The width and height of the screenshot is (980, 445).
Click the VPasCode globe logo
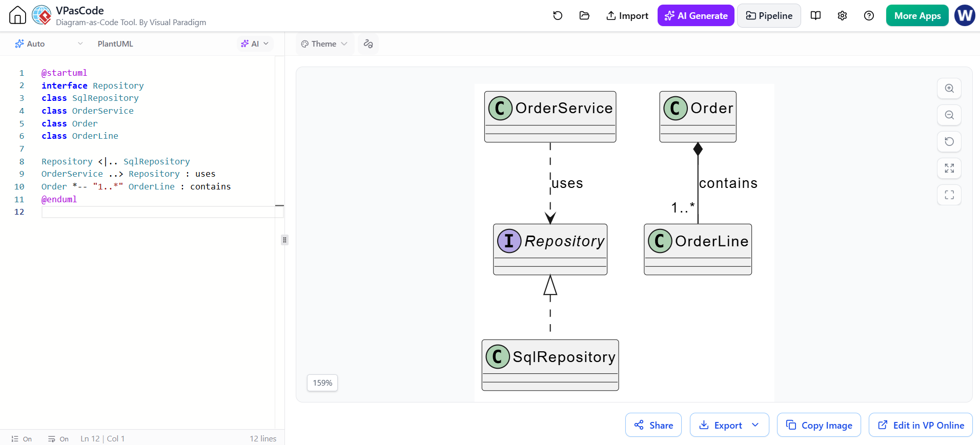point(42,15)
